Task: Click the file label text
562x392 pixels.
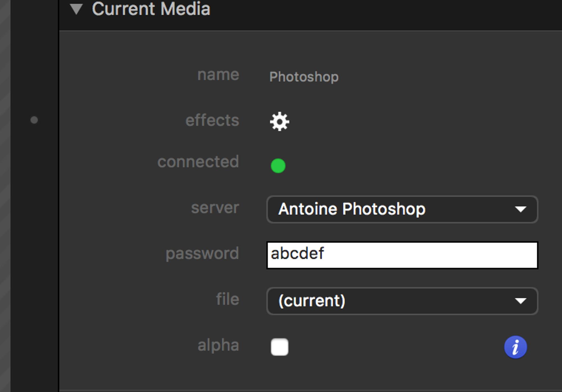Action: pyautogui.click(x=227, y=299)
